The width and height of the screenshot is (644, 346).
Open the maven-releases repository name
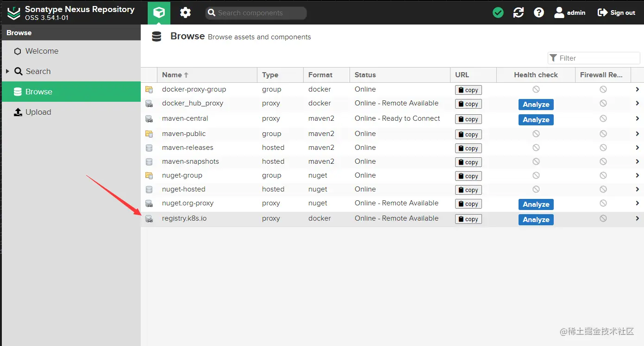188,148
